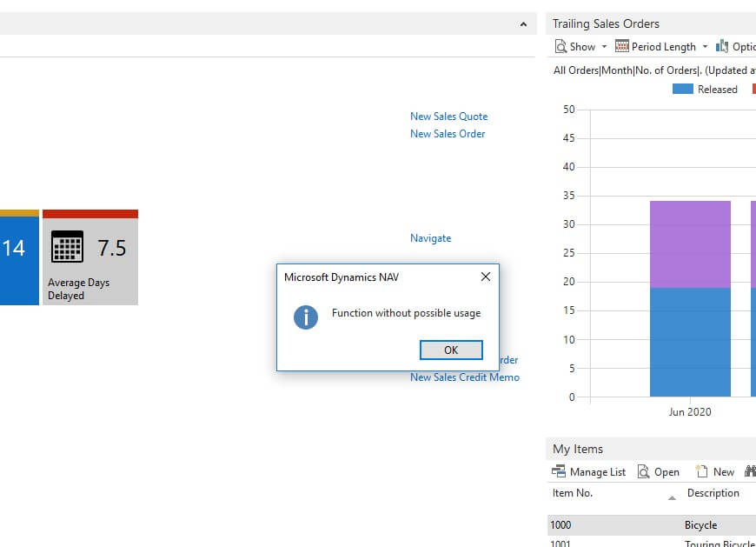The height and width of the screenshot is (547, 756).
Task: Click the blue information icon in dialog
Action: click(306, 317)
